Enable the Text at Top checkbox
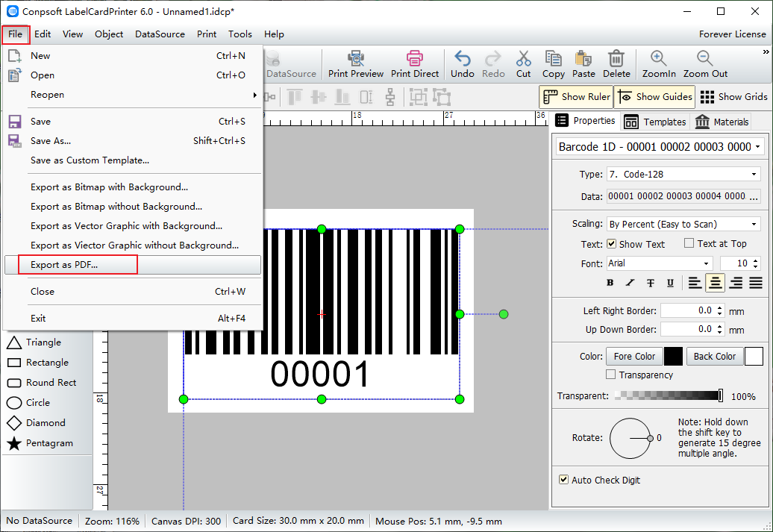 tap(689, 243)
